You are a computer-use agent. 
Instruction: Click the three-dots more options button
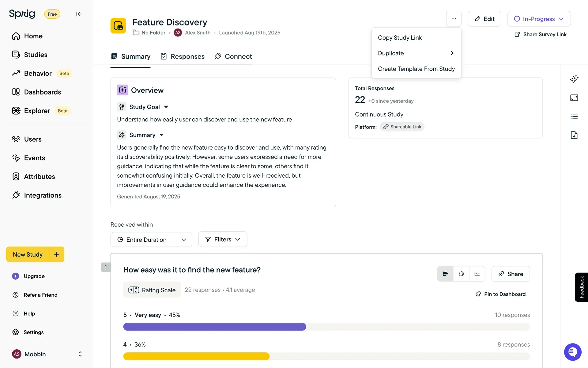pos(454,19)
